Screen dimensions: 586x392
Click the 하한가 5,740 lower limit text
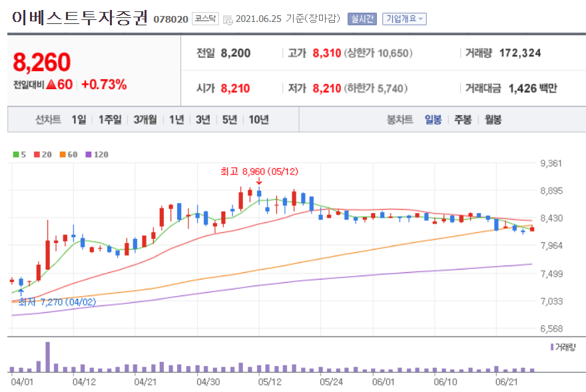(x=376, y=89)
